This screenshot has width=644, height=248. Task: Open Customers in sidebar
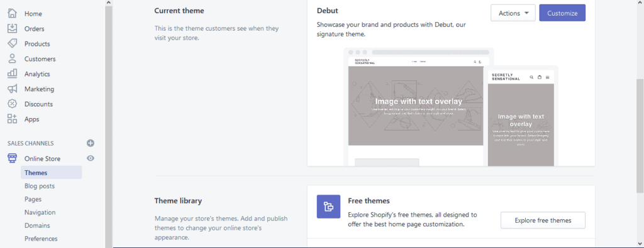click(40, 59)
